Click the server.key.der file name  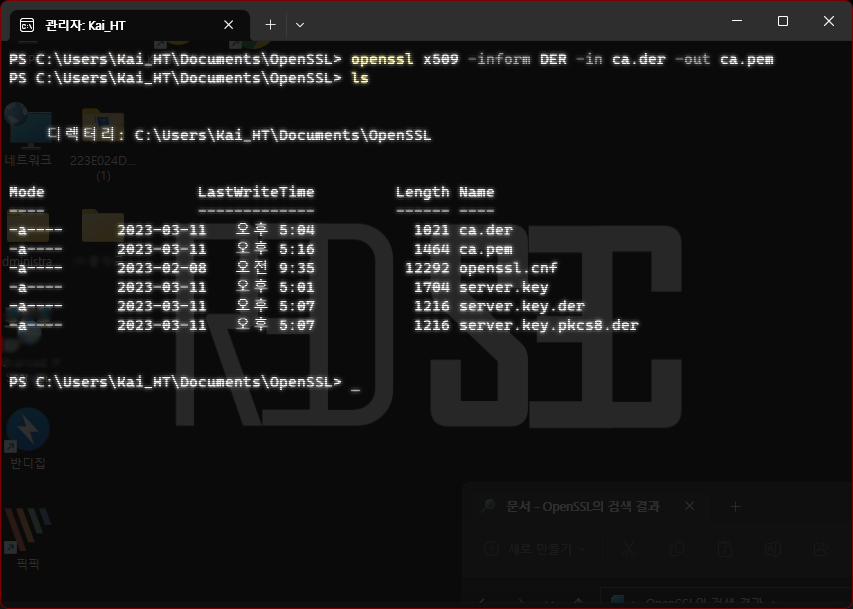[522, 306]
